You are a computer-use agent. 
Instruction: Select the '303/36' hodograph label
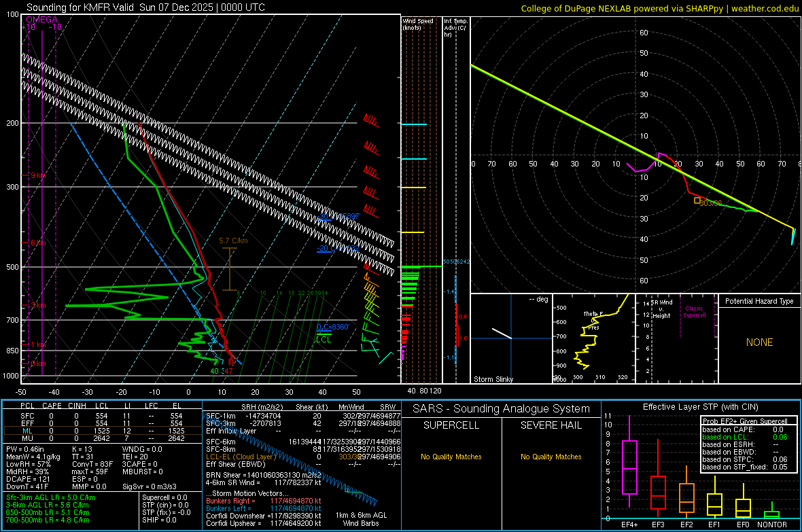711,203
